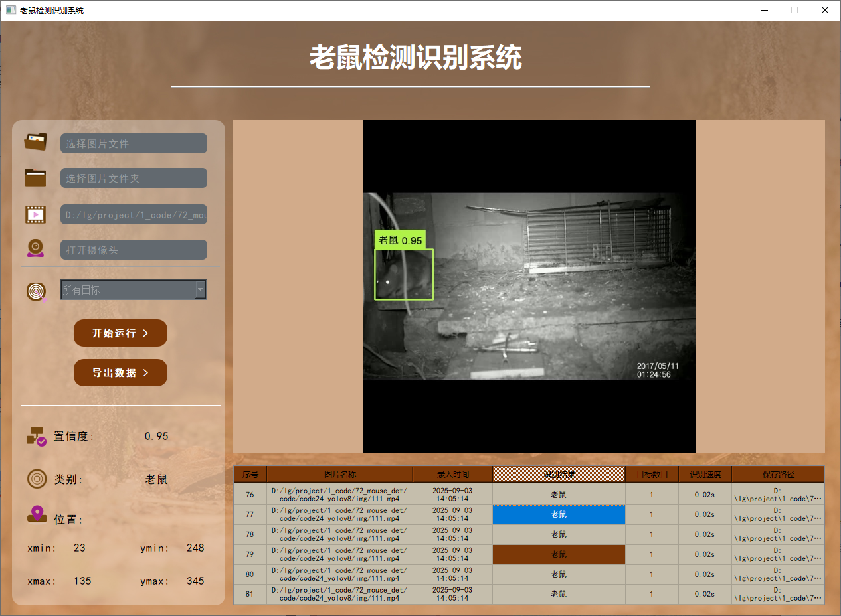Click the video file film icon
This screenshot has height=616, width=841.
point(36,214)
